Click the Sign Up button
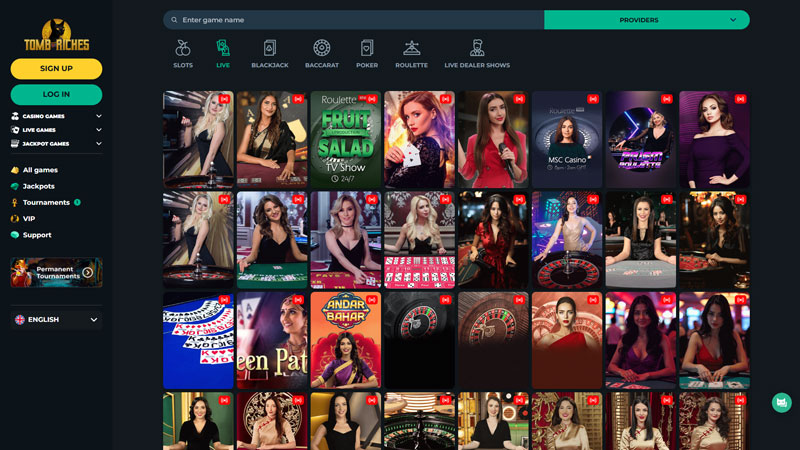 pyautogui.click(x=56, y=68)
